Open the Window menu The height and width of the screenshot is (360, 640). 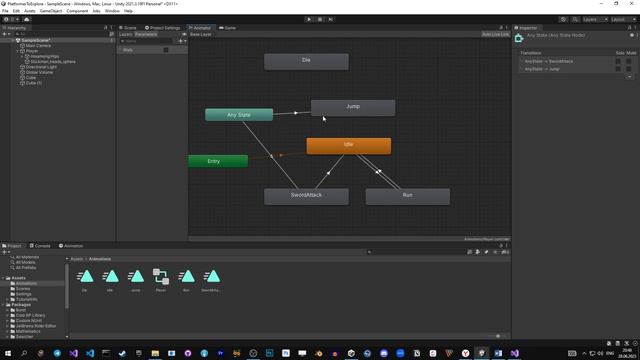click(x=112, y=11)
